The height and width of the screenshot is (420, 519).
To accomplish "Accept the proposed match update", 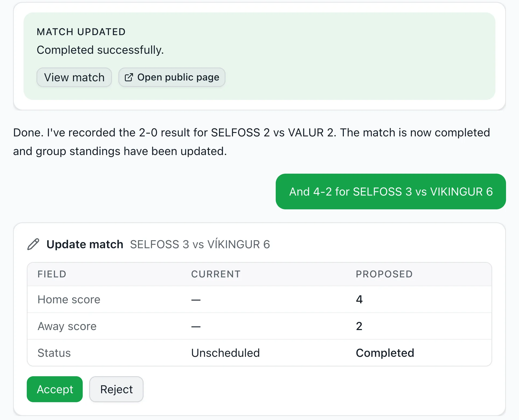I will click(55, 389).
